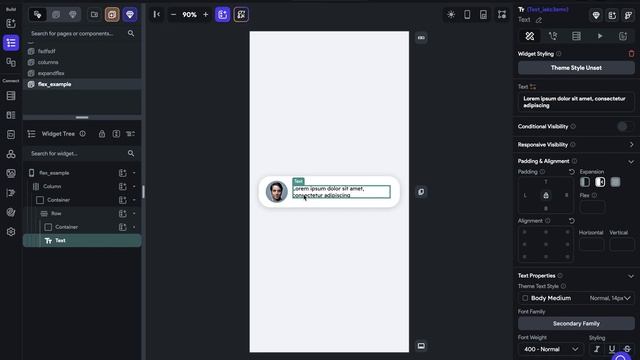Screen dimensions: 640x360
Task: Switch canvas light/dark mode sun icon
Action: pos(451,14)
